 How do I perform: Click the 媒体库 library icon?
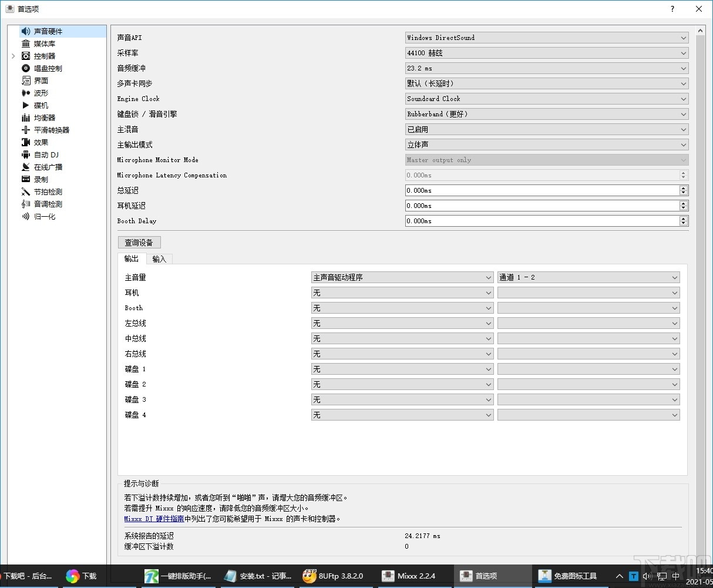click(x=26, y=43)
